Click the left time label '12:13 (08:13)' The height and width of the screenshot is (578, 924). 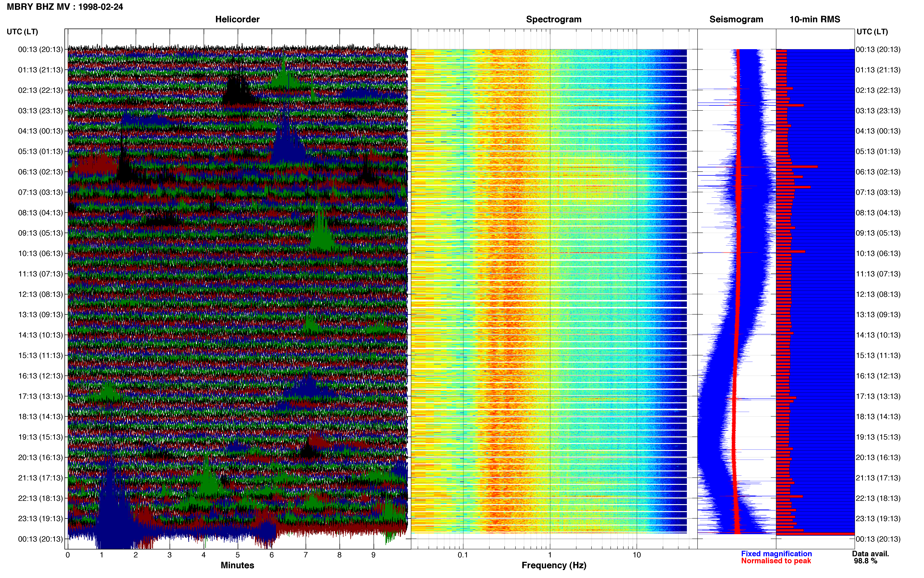click(41, 294)
